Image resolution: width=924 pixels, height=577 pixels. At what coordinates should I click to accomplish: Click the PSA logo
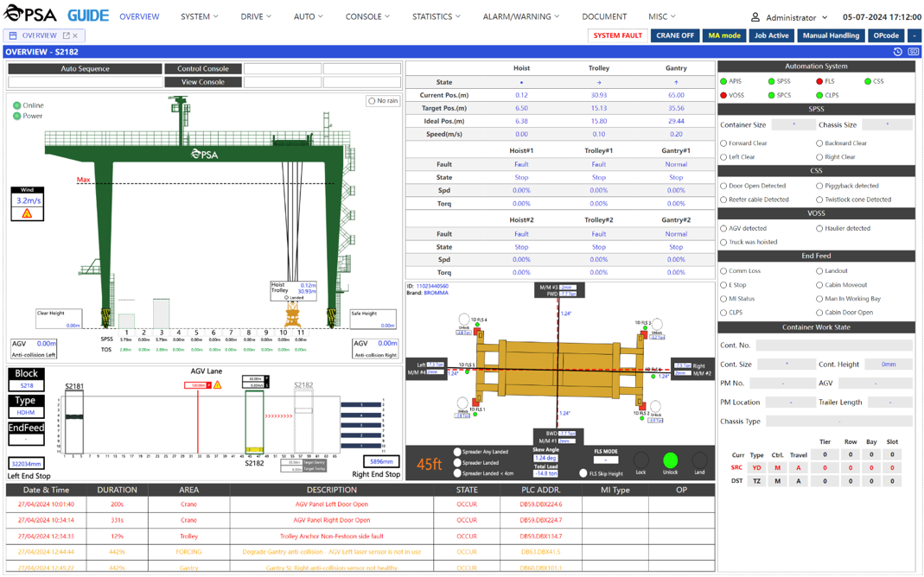click(x=30, y=16)
